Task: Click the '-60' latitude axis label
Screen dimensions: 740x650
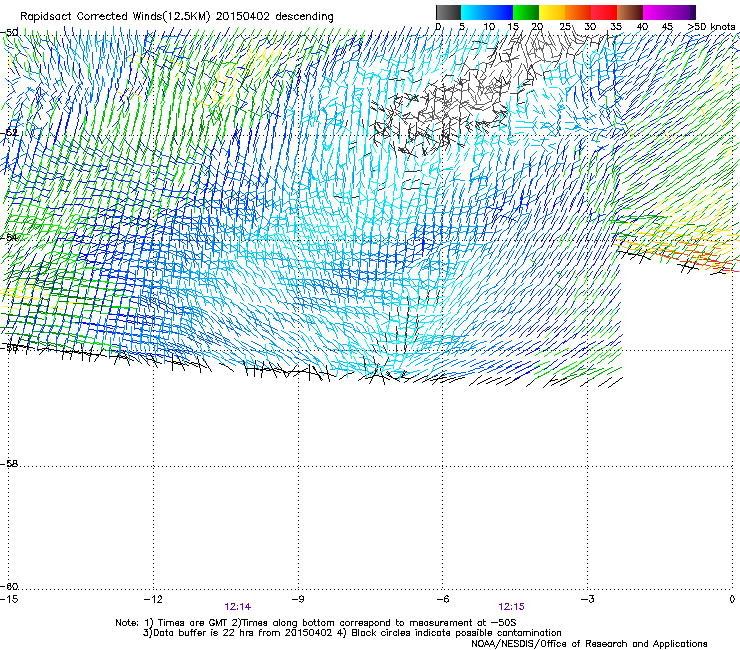Action: 9,586
